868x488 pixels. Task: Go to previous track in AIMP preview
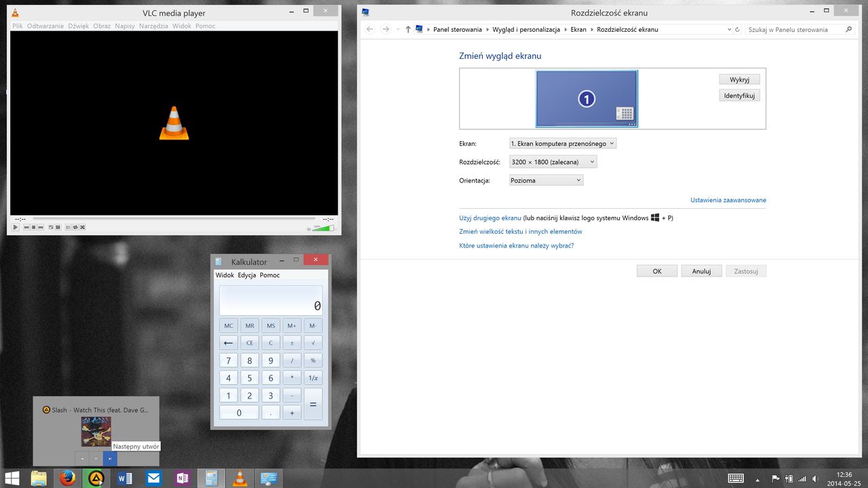click(x=82, y=459)
